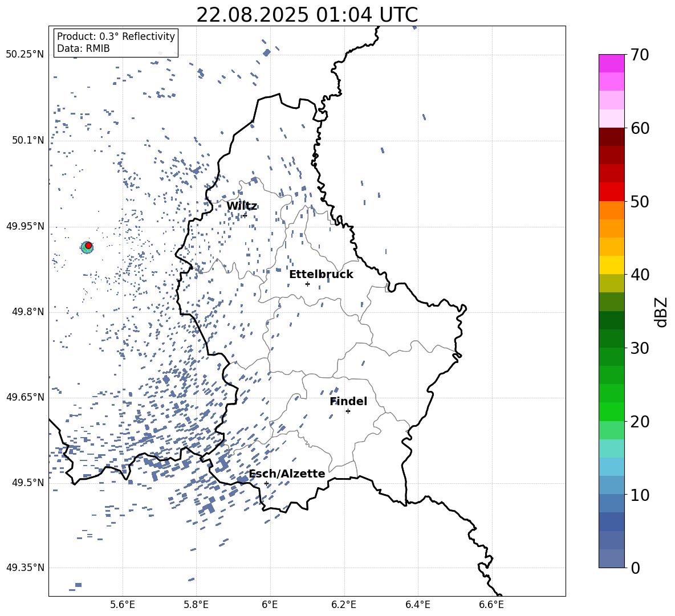The height and width of the screenshot is (616, 675).
Task: Click the 6.2°E longitude tick label
Action: pyautogui.click(x=344, y=605)
